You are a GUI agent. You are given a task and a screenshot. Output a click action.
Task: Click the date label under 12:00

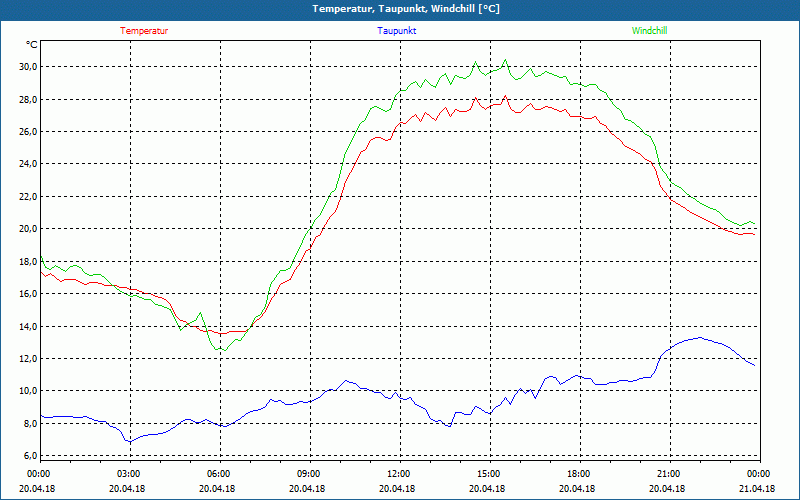[x=397, y=488]
